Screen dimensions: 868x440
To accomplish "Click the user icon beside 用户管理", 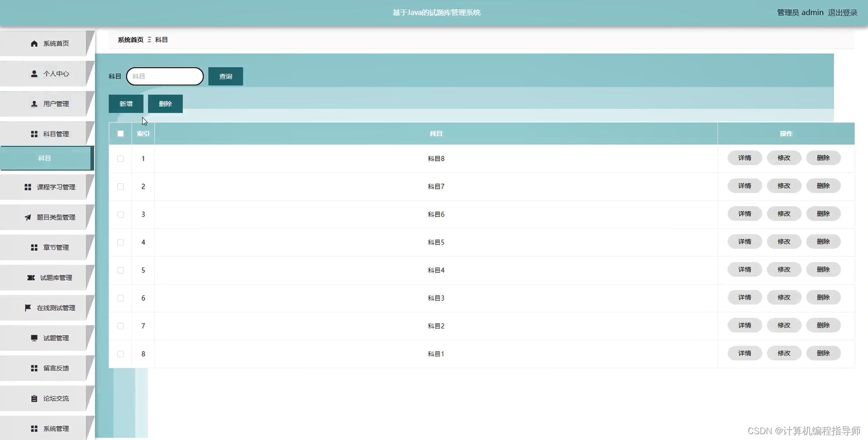I will click(34, 104).
